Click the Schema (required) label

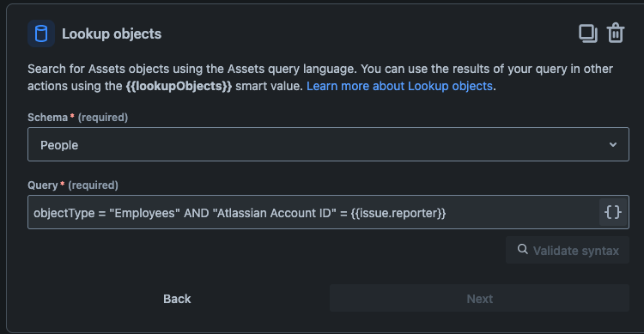pos(77,117)
